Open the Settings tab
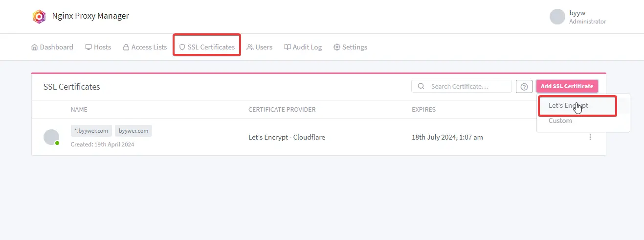This screenshot has width=644, height=240. tap(350, 47)
